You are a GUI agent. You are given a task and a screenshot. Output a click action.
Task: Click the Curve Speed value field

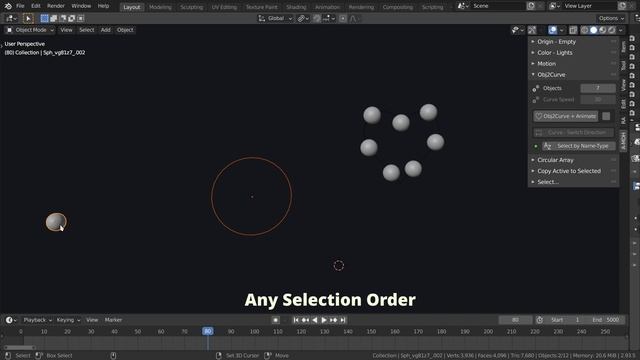click(598, 100)
